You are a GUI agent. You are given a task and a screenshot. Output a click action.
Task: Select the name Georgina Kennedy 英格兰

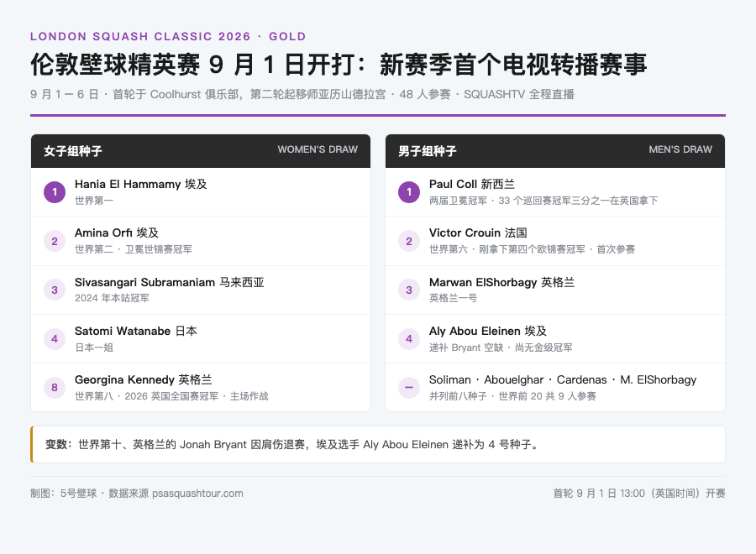143,379
